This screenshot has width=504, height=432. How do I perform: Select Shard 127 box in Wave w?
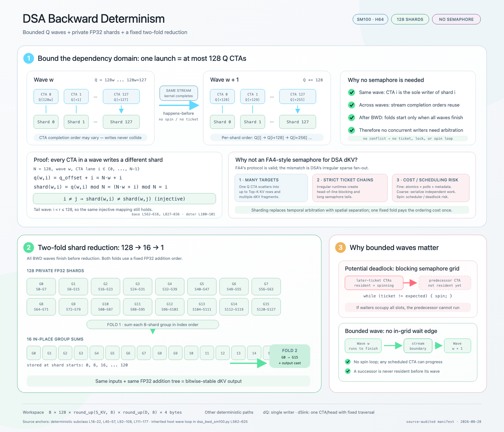pyautogui.click(x=121, y=122)
